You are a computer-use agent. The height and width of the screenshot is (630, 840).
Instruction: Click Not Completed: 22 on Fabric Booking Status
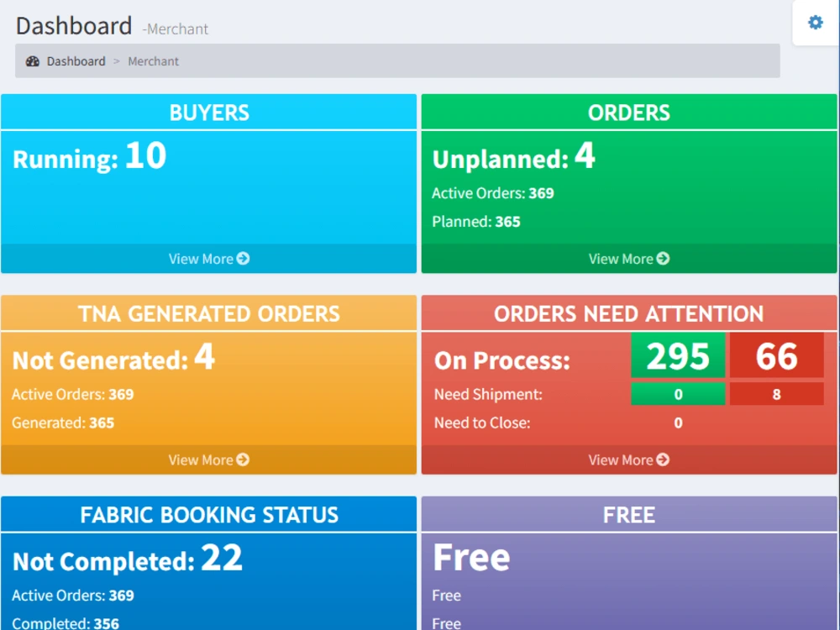click(126, 561)
